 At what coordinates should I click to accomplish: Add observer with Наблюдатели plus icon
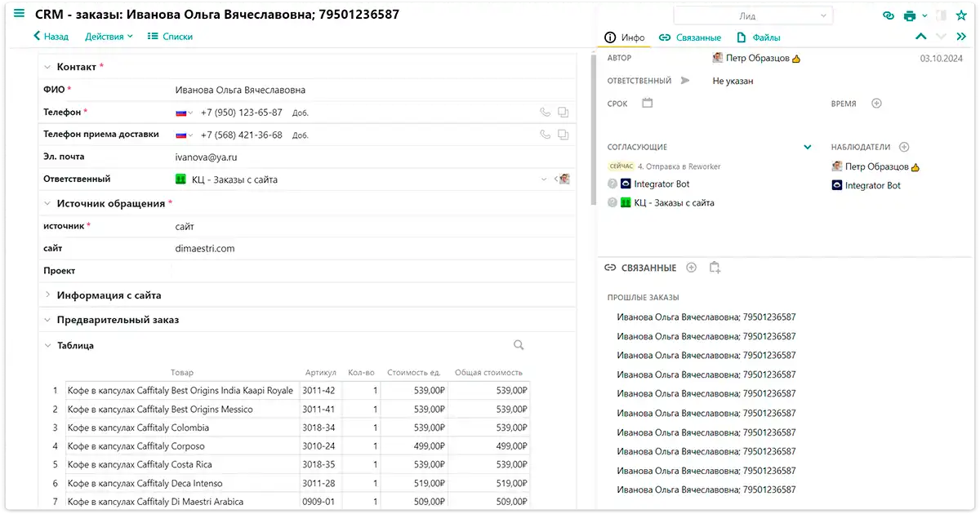(x=904, y=147)
